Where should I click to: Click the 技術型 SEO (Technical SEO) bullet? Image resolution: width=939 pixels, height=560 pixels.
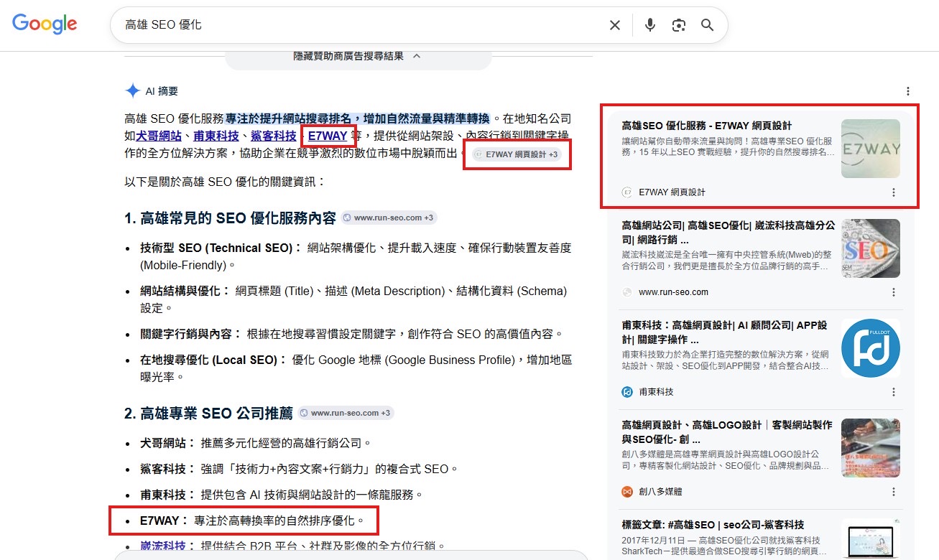tap(356, 256)
